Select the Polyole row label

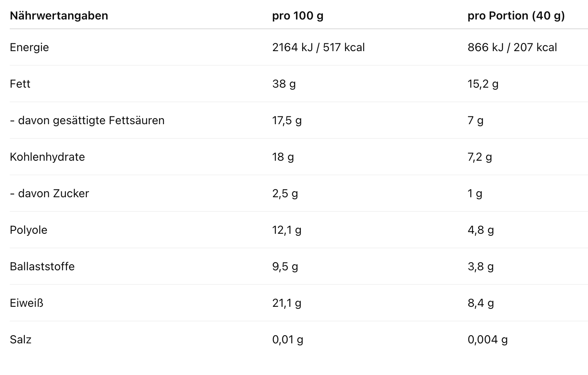point(28,230)
